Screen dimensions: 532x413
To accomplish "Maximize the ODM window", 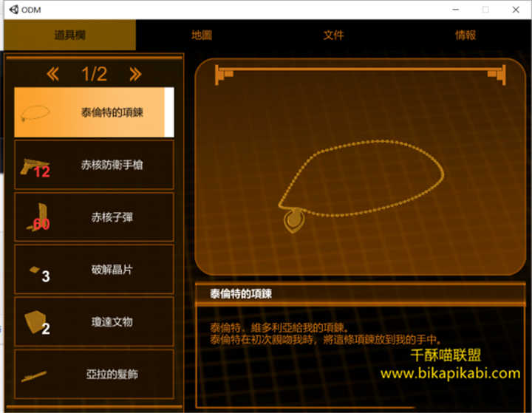I will click(485, 10).
